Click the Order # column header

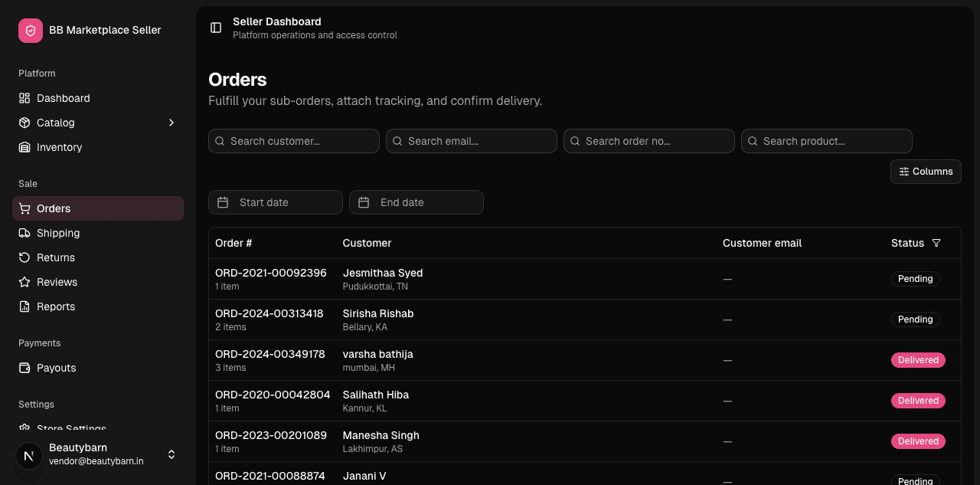(234, 243)
